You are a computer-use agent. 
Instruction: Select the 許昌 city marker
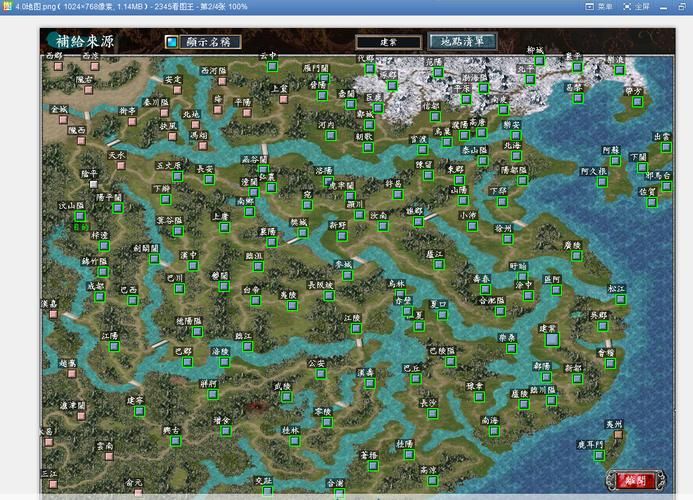[397, 194]
